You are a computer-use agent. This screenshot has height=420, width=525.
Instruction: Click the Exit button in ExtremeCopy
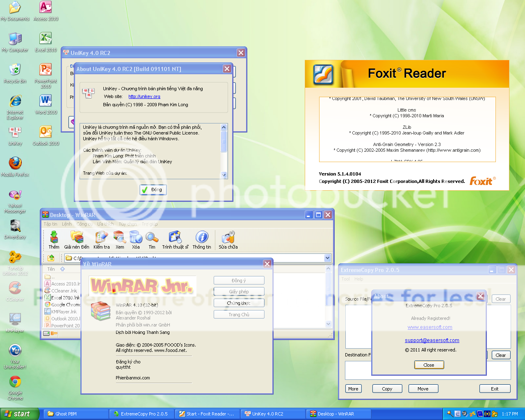click(495, 389)
